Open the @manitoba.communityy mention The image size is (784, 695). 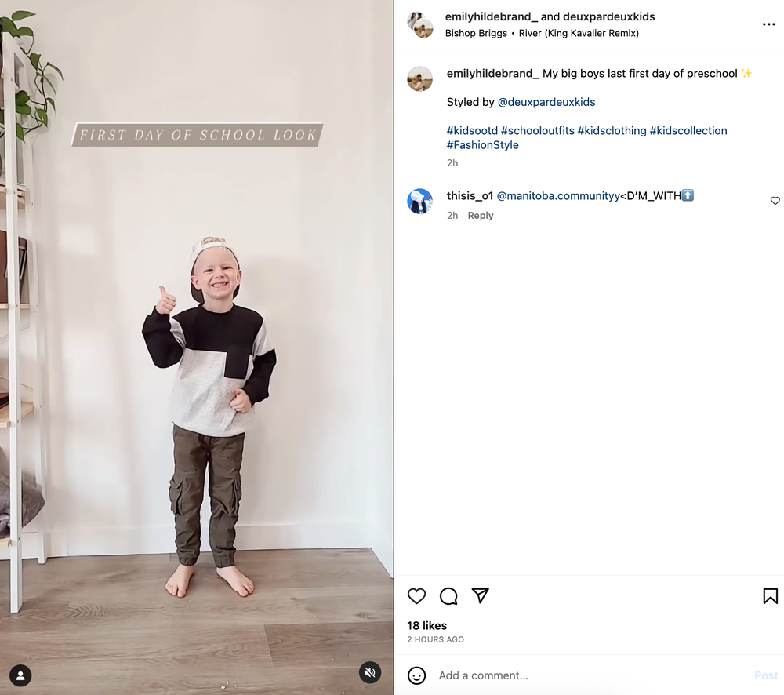pyautogui.click(x=558, y=195)
